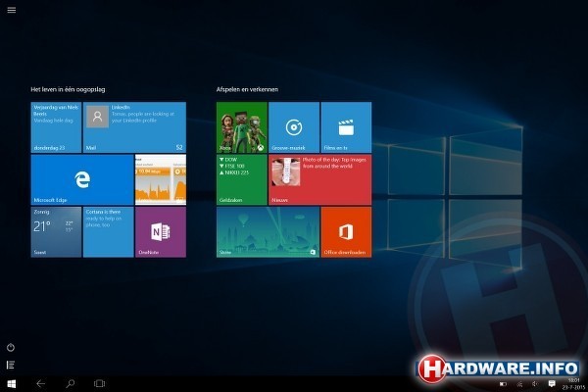Open the Groove-muziek tile

(x=293, y=127)
